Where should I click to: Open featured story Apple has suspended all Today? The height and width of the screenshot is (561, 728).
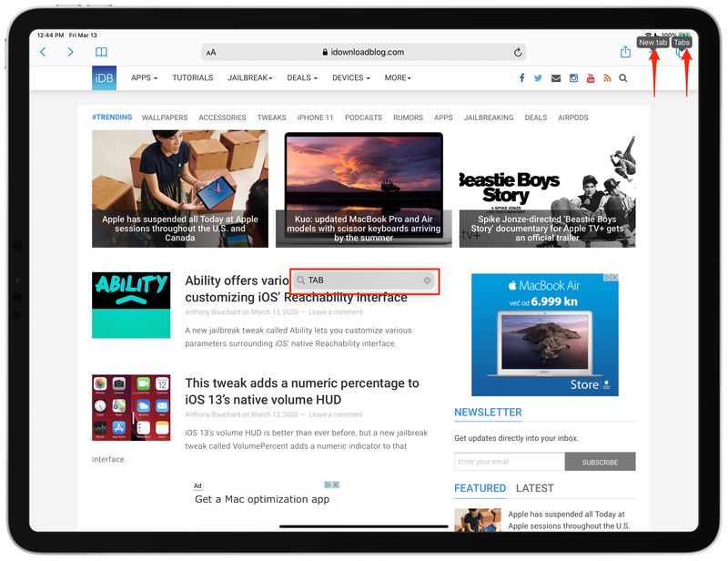[x=569, y=520]
